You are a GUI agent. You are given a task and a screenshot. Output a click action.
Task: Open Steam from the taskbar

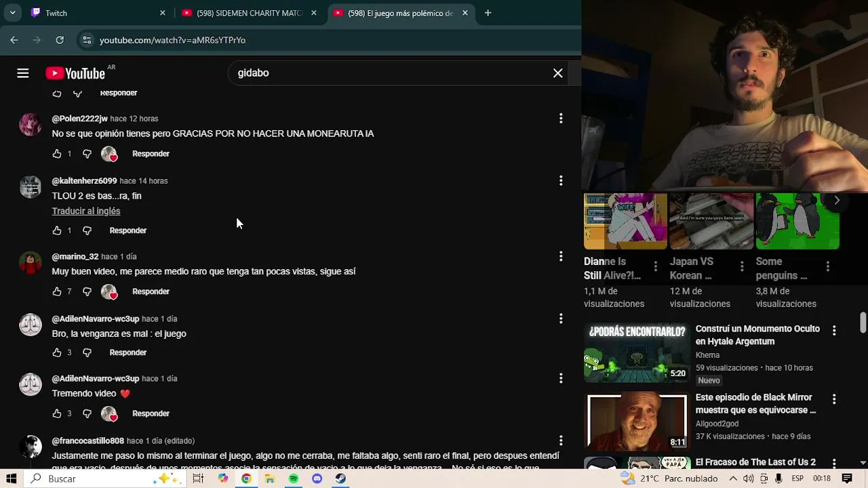340,479
